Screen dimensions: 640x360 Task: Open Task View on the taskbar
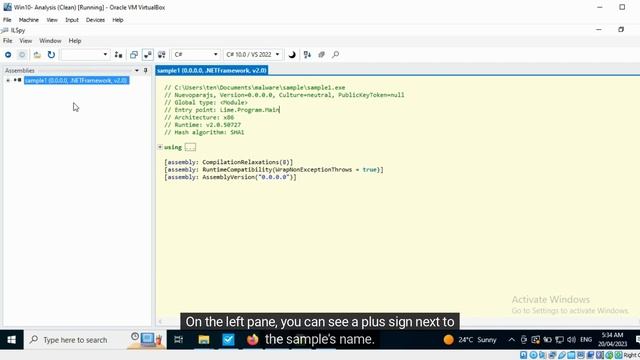pyautogui.click(x=178, y=340)
